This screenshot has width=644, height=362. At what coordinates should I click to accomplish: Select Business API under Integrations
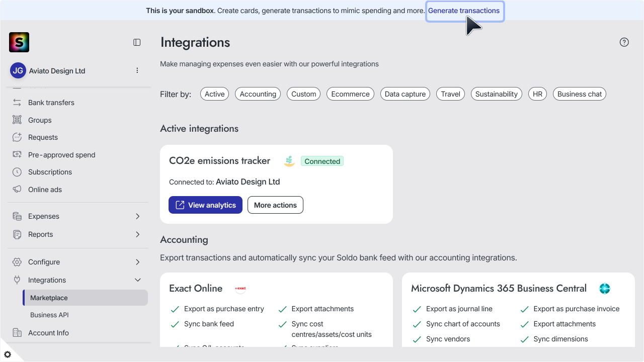click(x=49, y=315)
